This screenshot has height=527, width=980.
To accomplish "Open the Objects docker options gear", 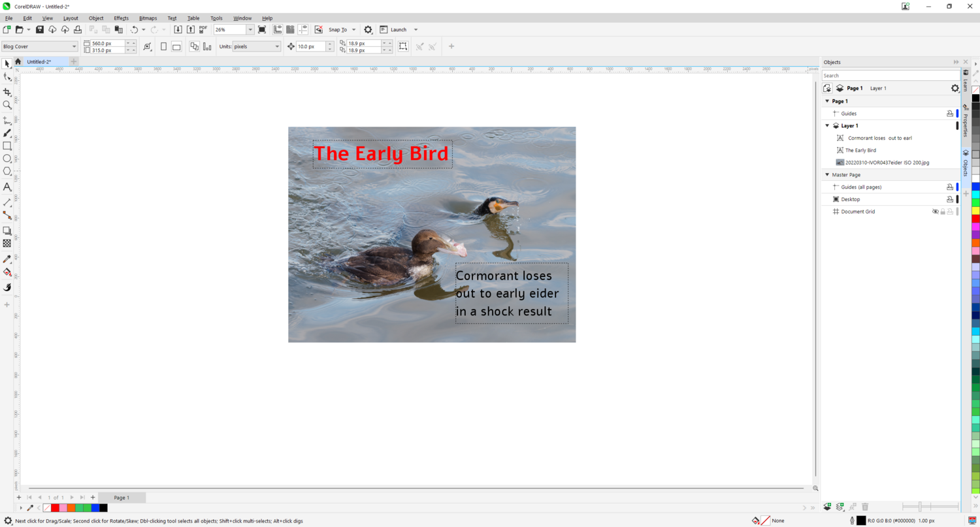I will click(955, 88).
